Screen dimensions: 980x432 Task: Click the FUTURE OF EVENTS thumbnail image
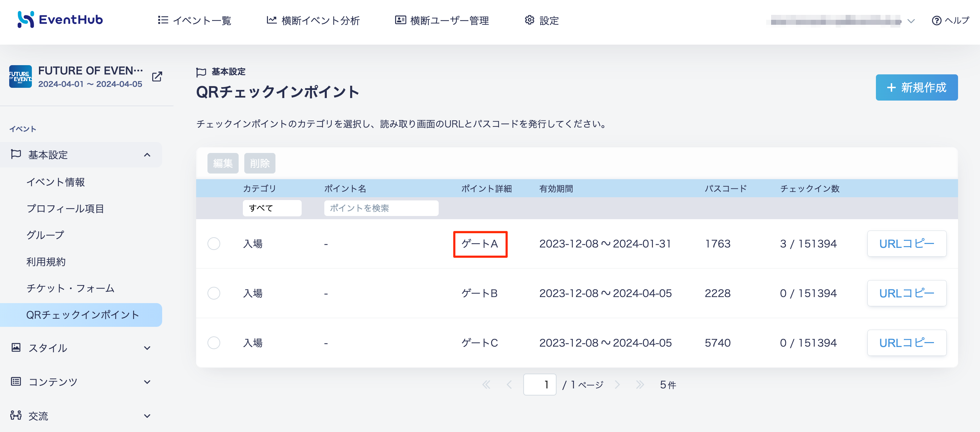tap(21, 76)
